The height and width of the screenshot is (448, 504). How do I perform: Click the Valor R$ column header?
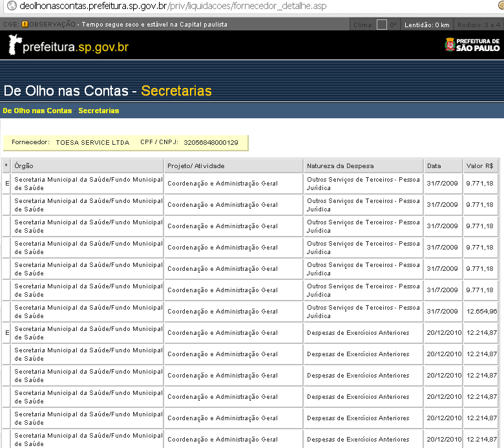coord(480,166)
